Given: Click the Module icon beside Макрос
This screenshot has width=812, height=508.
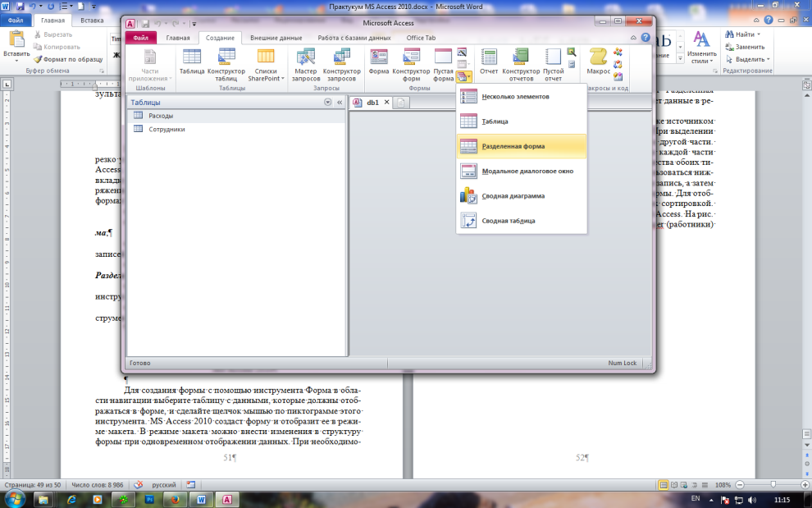Looking at the screenshot, I should pyautogui.click(x=618, y=52).
